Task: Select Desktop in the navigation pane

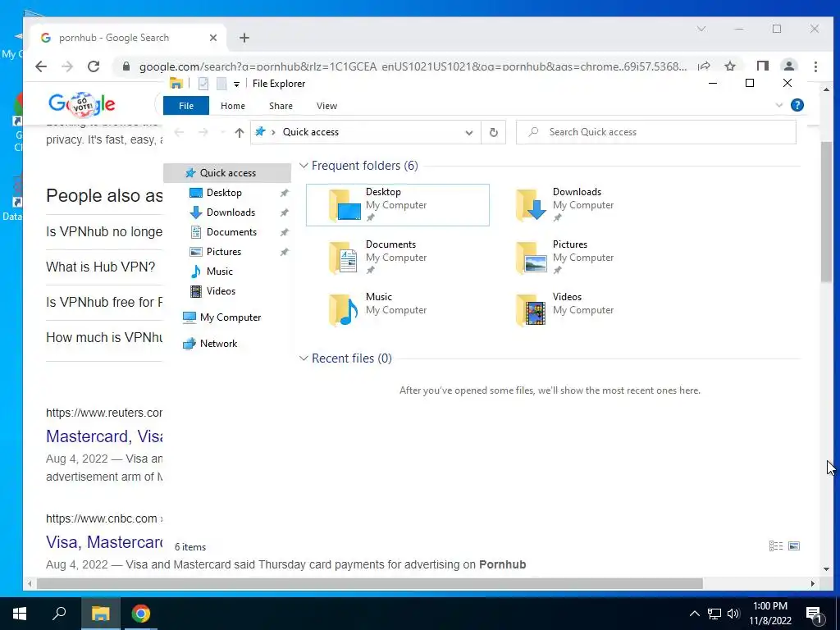Action: point(224,193)
